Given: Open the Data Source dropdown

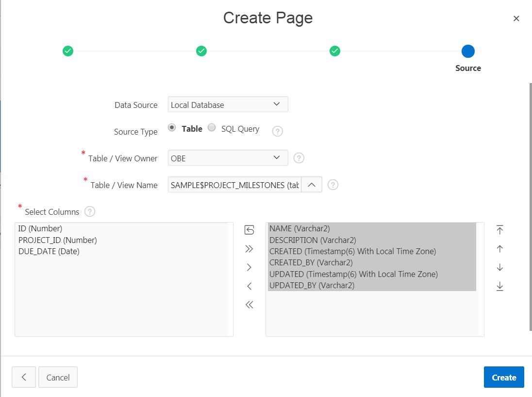Looking at the screenshot, I should 228,104.
